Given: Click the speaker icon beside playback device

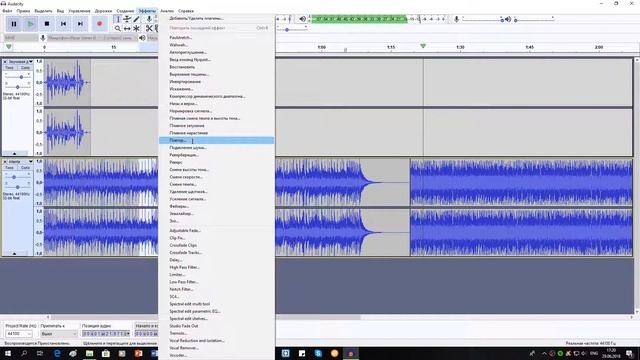Looking at the screenshot, I should coord(142,38).
